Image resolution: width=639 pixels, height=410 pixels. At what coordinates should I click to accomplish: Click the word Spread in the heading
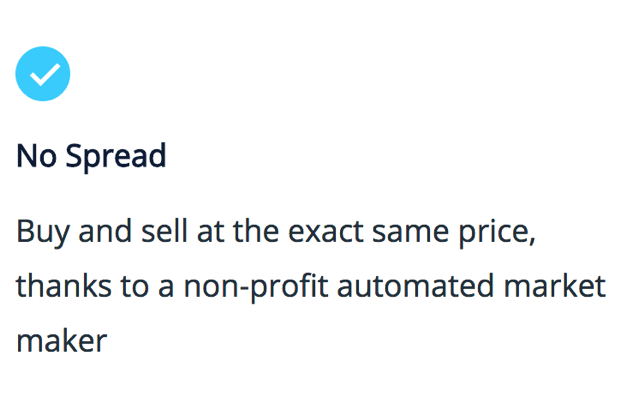point(116,157)
